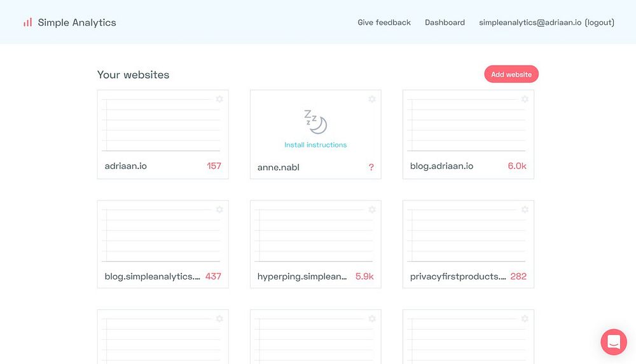Open the blog.simpleanalytics website title

point(152,276)
